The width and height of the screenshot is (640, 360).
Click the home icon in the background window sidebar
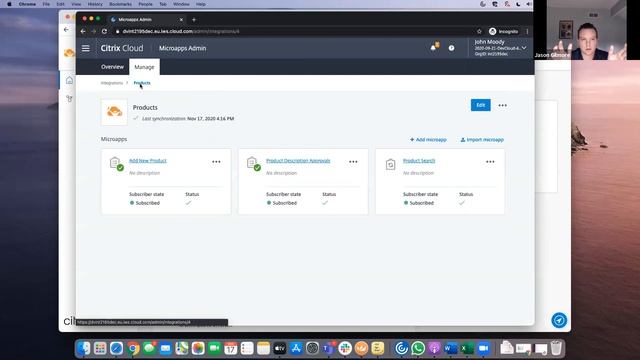(69, 80)
